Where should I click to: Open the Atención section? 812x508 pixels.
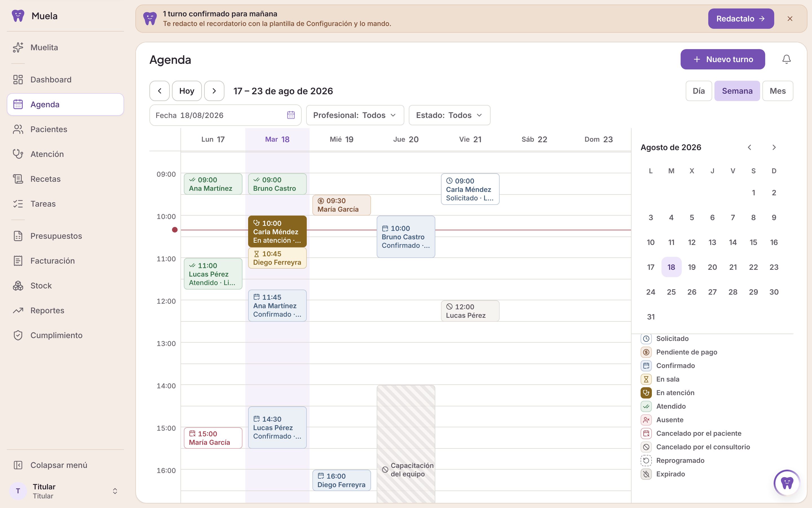click(x=65, y=154)
